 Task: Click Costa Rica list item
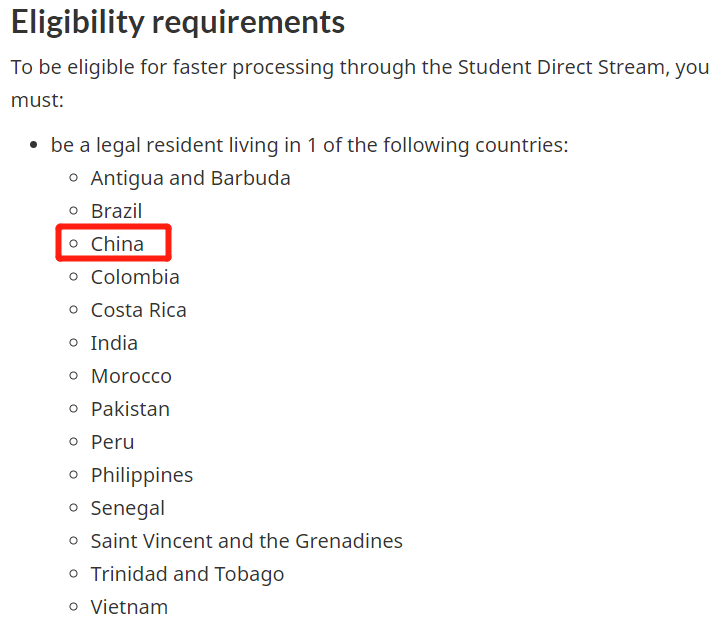138,310
